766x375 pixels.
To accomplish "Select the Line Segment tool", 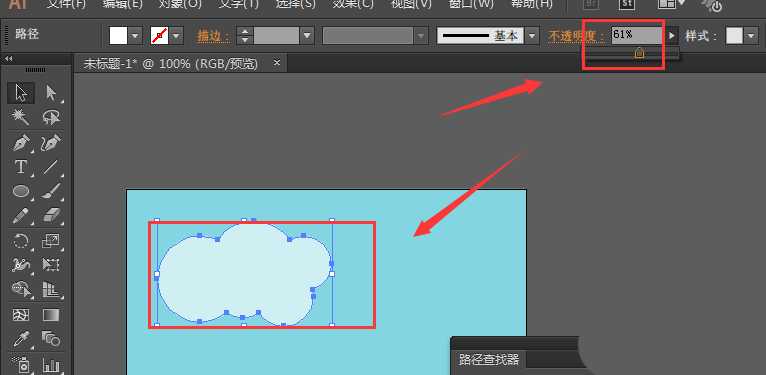I will point(51,167).
